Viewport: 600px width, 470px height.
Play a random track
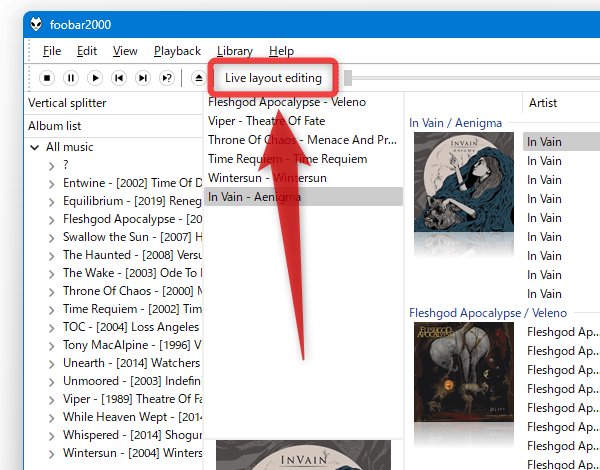point(167,78)
